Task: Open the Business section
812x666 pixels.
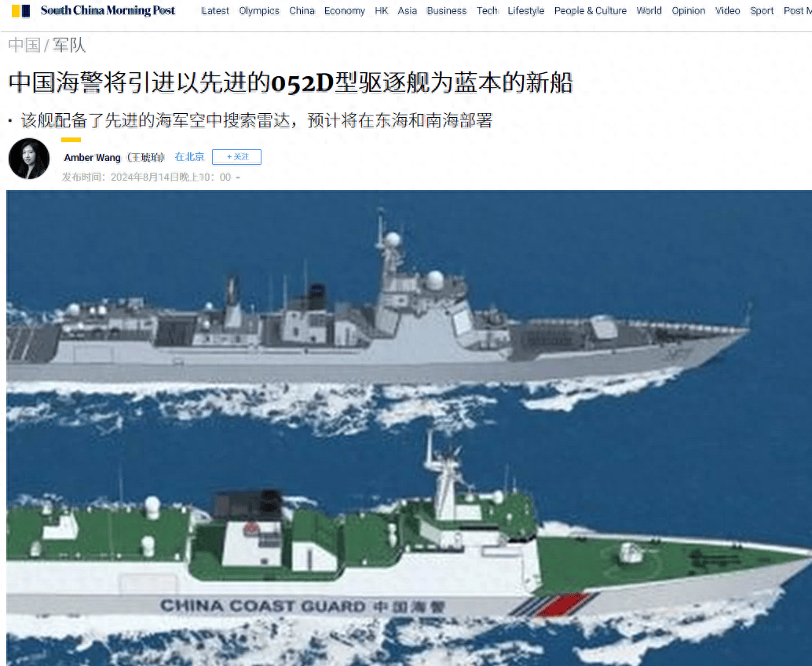Action: [446, 11]
